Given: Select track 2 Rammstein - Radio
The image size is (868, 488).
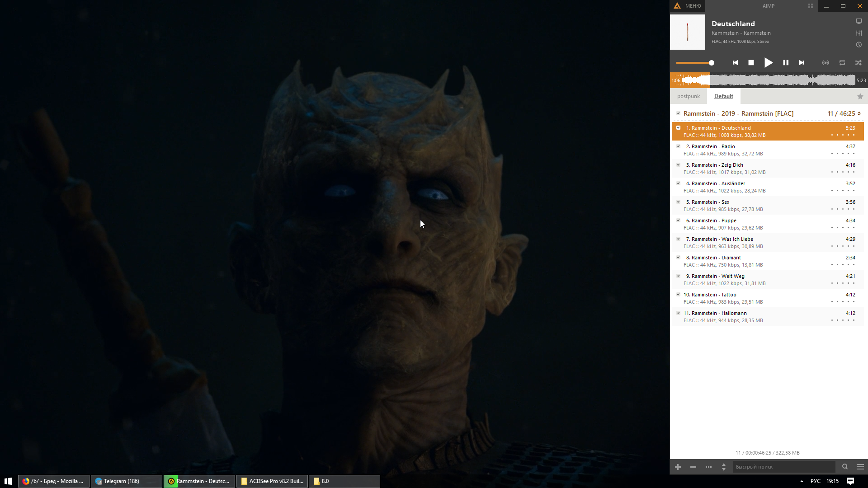Looking at the screenshot, I should [768, 150].
